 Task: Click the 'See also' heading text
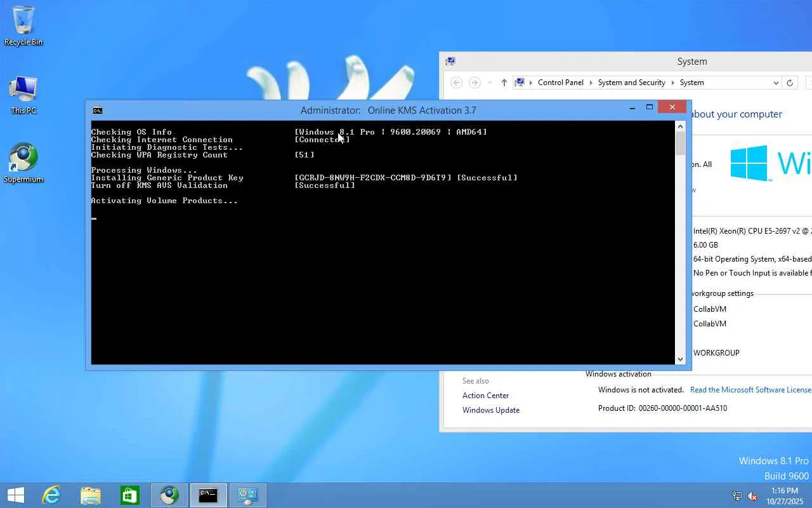click(x=476, y=381)
